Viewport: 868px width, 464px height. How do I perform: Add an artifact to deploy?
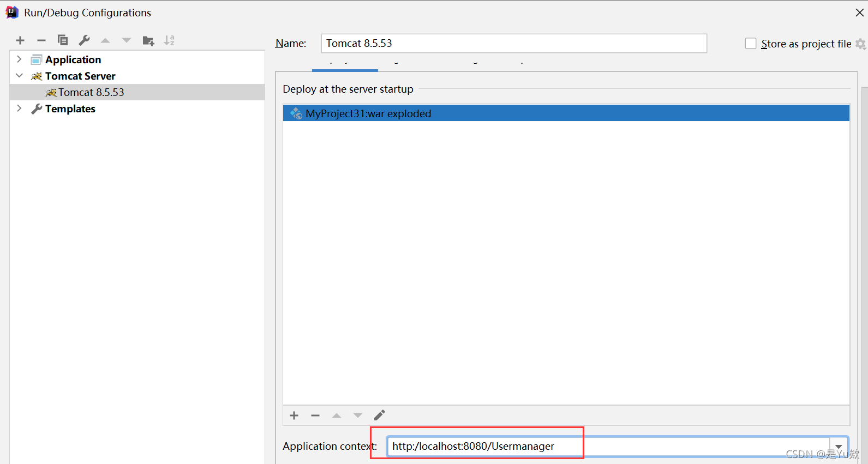[x=294, y=415]
